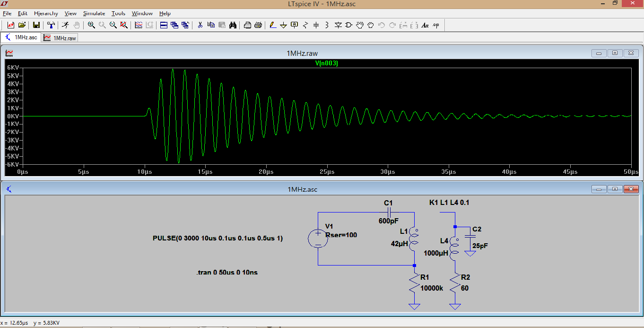Maximize the 1MHz.raw waveform window
Viewport: 644px width, 328px height.
(x=615, y=53)
